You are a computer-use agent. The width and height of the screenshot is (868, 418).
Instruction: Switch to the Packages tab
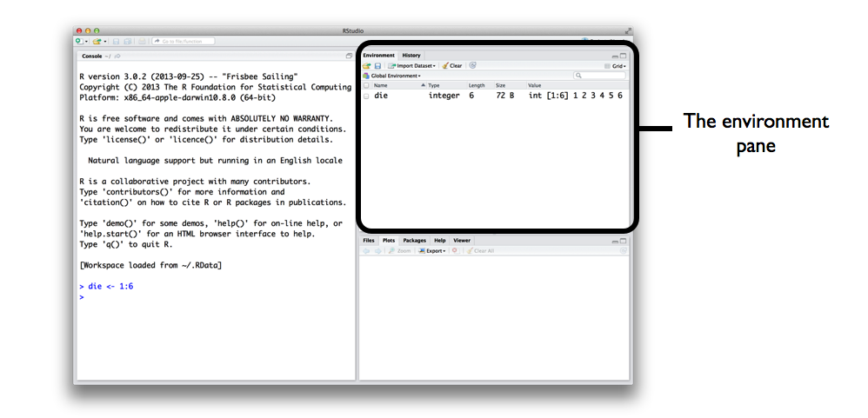[x=414, y=240]
